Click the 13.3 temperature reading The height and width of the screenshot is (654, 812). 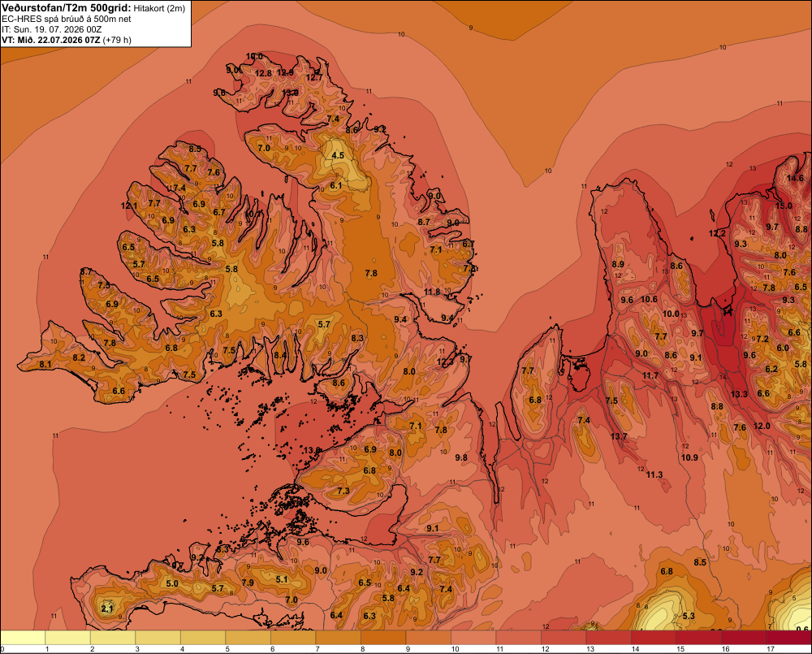(739, 394)
